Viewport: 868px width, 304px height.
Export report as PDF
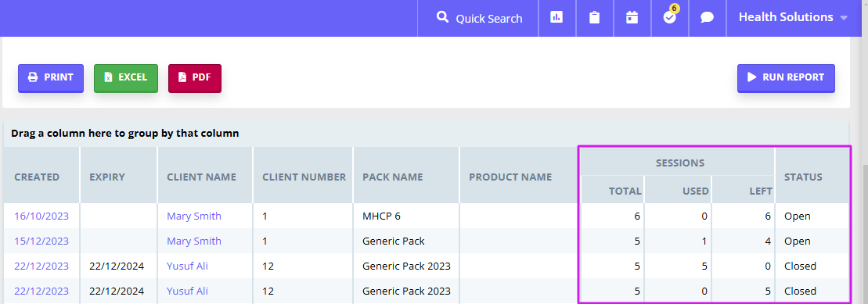pos(195,78)
